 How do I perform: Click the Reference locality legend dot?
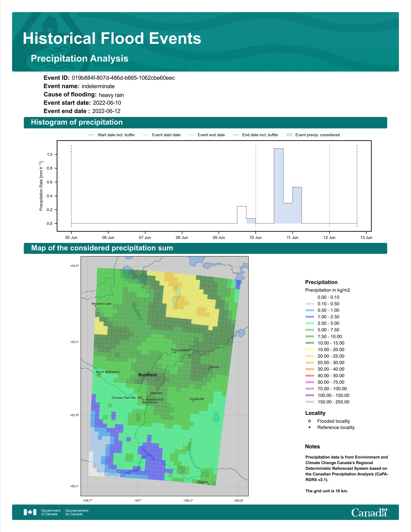click(309, 427)
